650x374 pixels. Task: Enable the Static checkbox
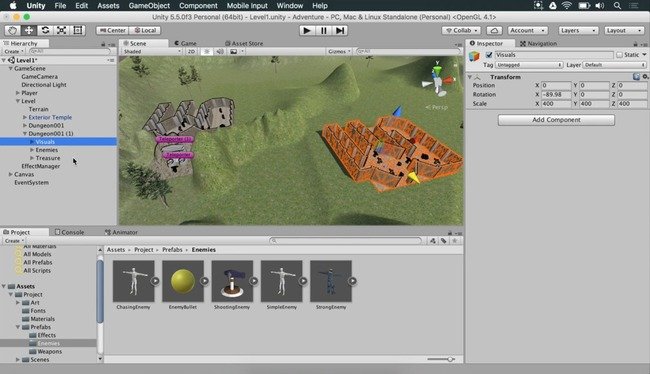(x=619, y=55)
